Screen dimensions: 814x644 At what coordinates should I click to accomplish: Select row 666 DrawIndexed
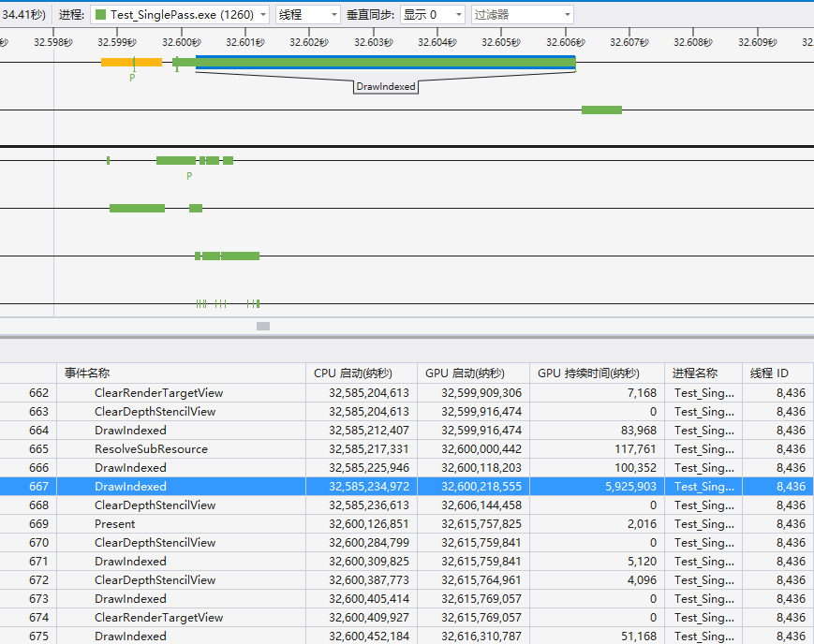(x=407, y=468)
